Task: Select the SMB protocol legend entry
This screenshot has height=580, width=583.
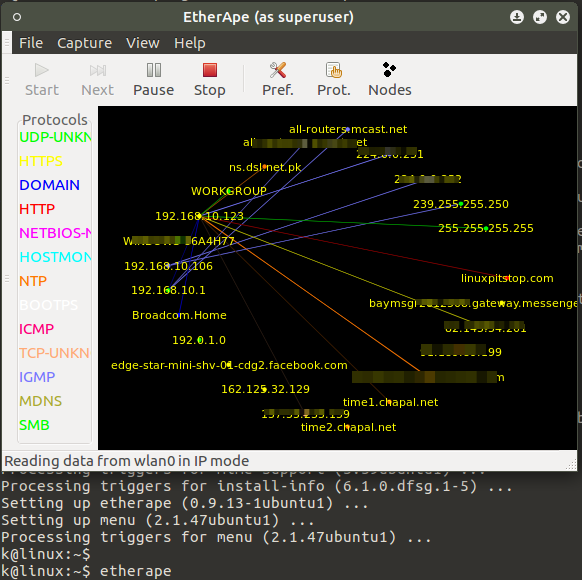Action: 34,425
